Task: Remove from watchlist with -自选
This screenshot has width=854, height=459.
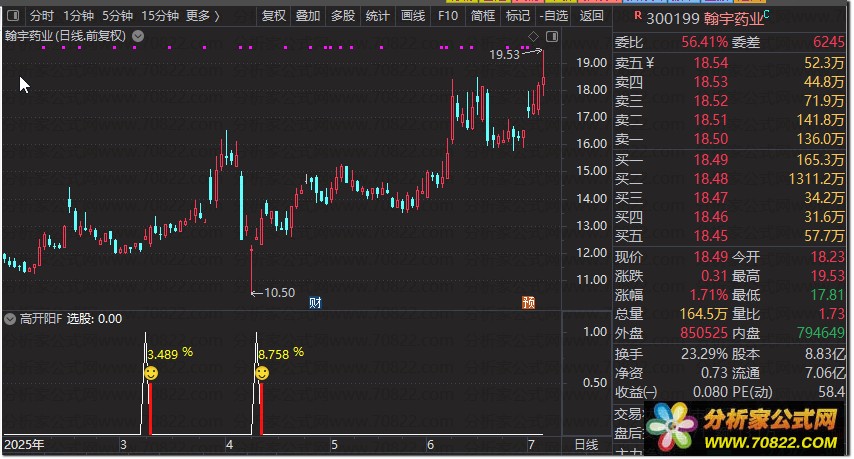Action: pos(554,16)
